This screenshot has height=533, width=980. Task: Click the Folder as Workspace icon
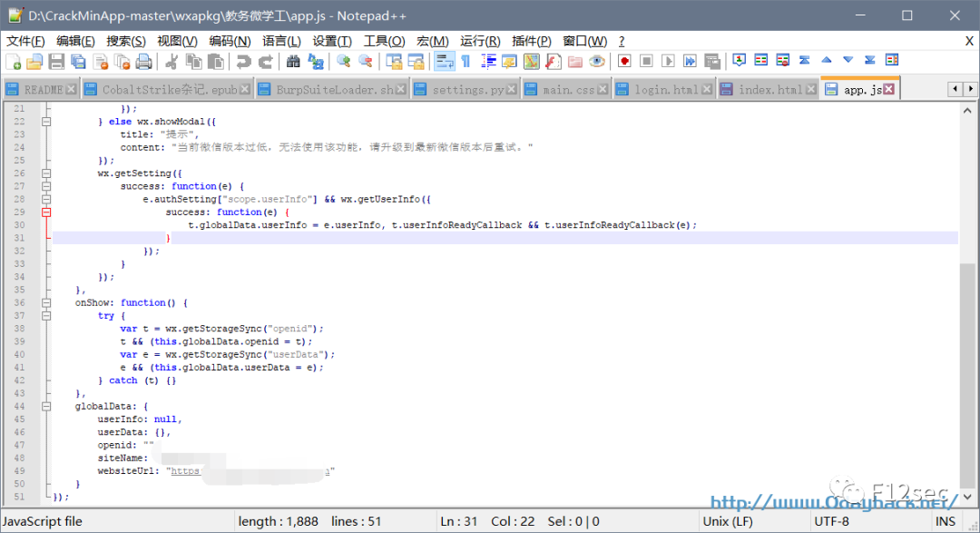575,62
